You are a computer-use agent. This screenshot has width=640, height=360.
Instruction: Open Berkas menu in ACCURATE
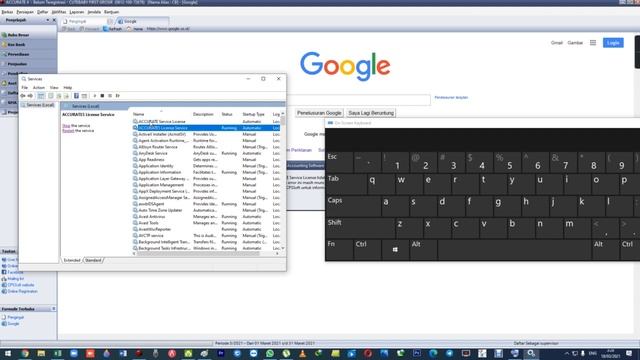(7, 12)
